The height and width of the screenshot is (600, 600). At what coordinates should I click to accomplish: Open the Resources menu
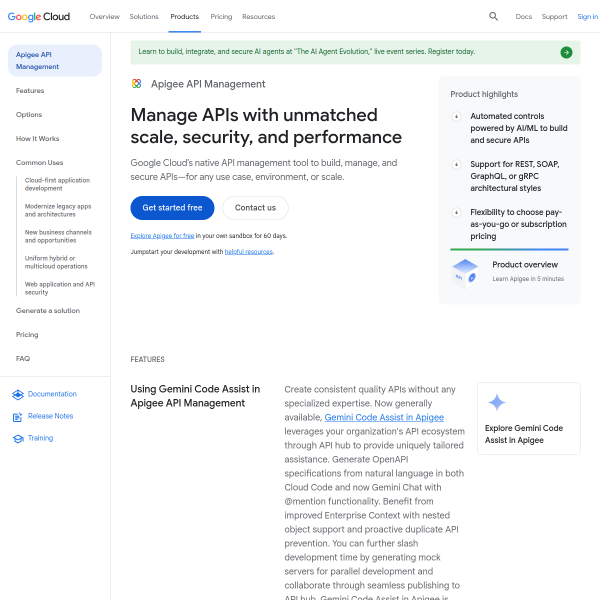[259, 16]
